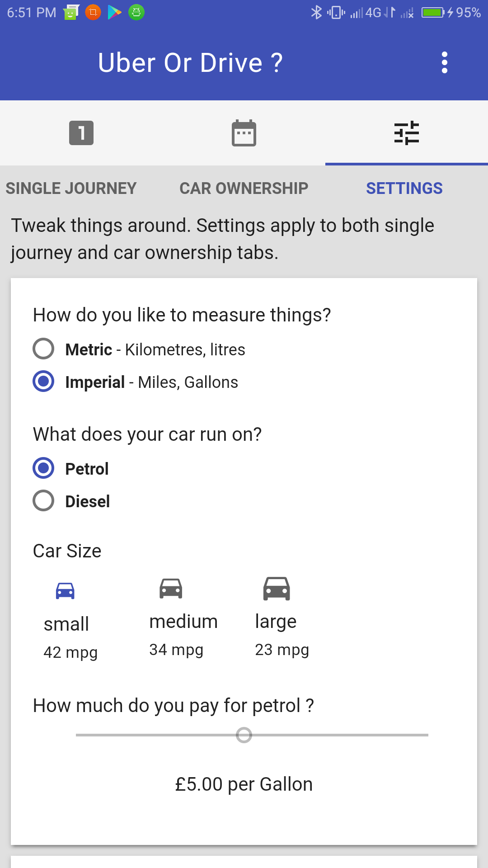Open the SETTINGS tab label
This screenshot has height=868, width=488.
404,188
